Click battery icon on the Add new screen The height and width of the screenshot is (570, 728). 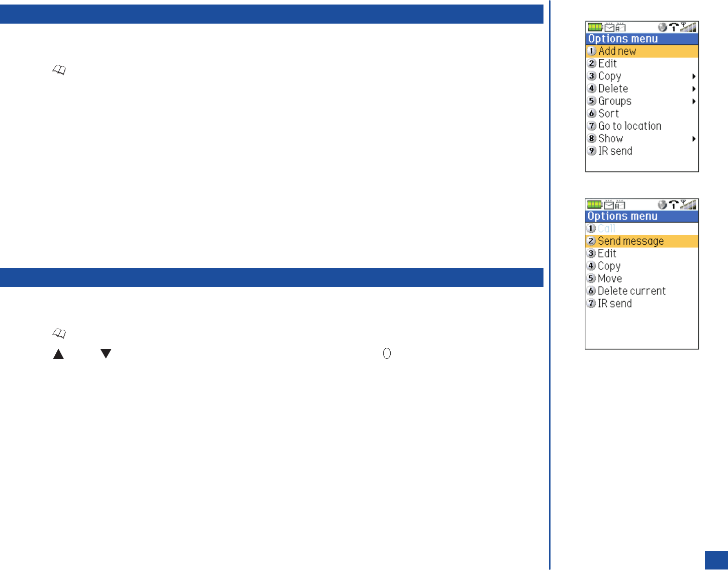tap(595, 27)
